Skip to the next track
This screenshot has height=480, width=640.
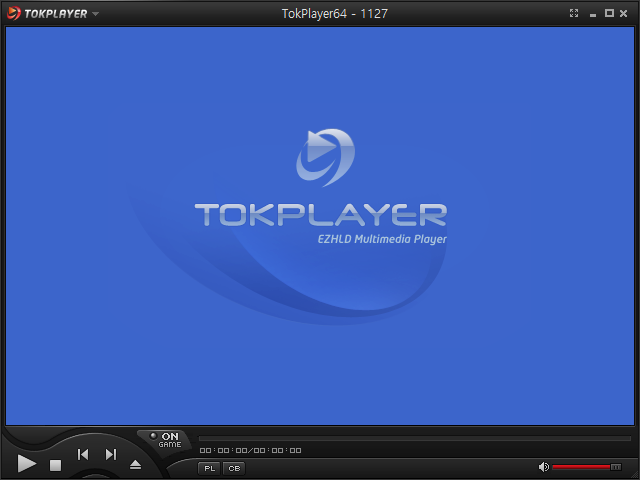point(111,455)
